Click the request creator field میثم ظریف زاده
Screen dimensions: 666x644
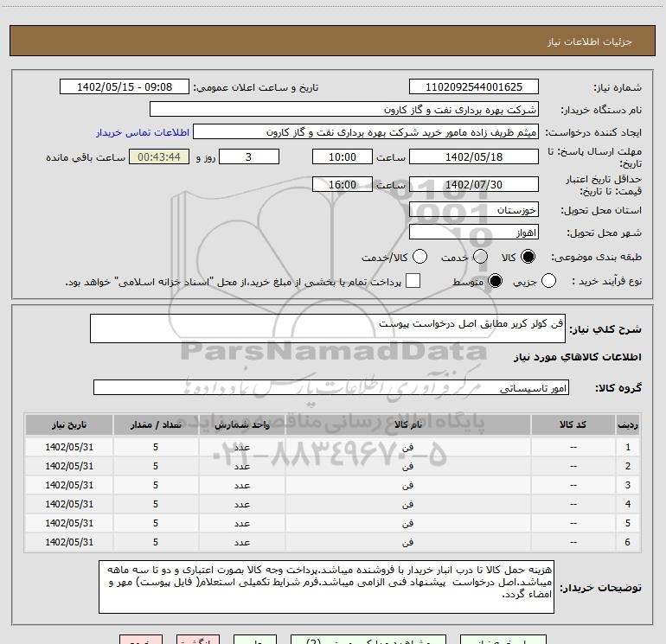(x=366, y=131)
